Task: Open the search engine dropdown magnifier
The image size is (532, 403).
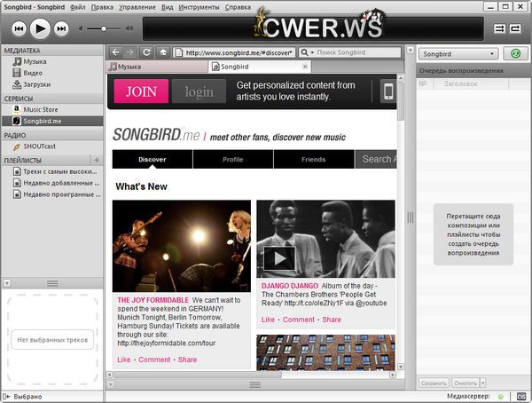Action: [x=307, y=52]
